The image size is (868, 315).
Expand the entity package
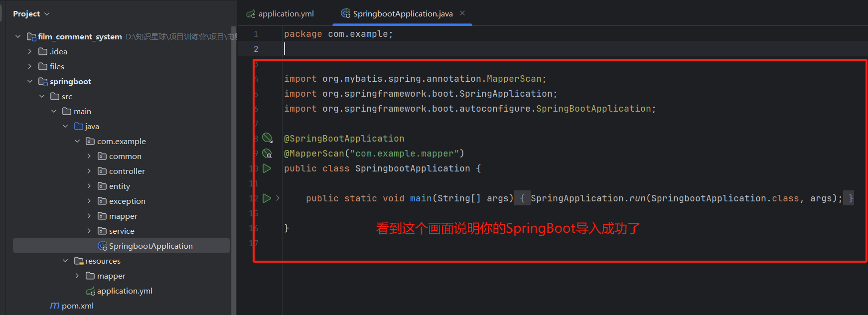coord(89,186)
